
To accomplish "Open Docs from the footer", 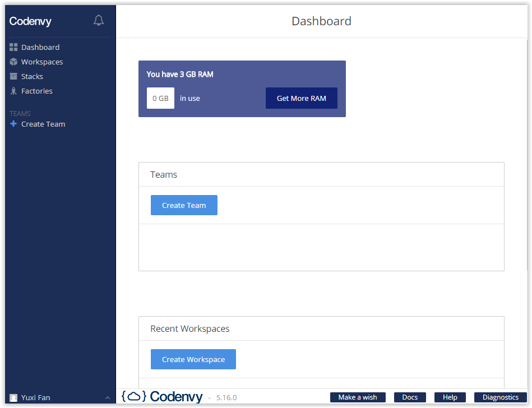I will pos(410,397).
